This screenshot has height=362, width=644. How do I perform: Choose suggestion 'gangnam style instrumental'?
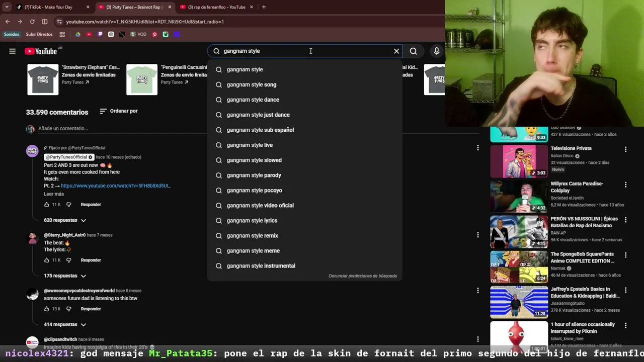(304, 265)
